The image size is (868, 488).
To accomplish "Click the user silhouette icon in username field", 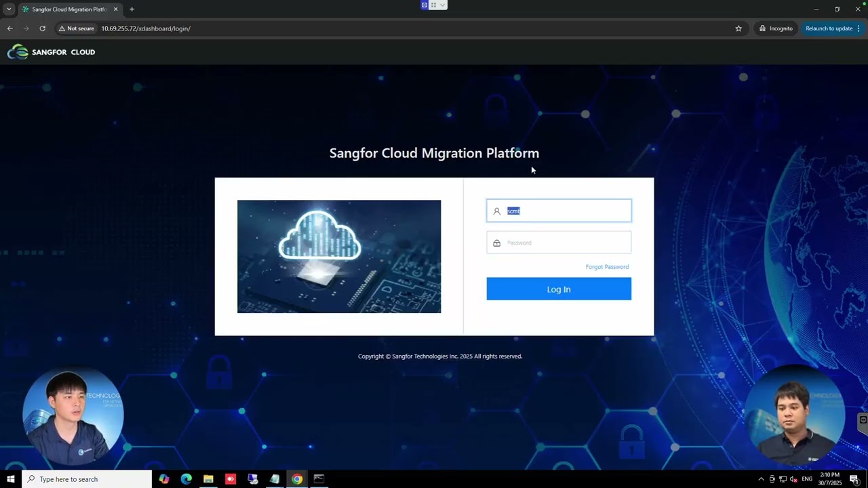I will click(497, 211).
